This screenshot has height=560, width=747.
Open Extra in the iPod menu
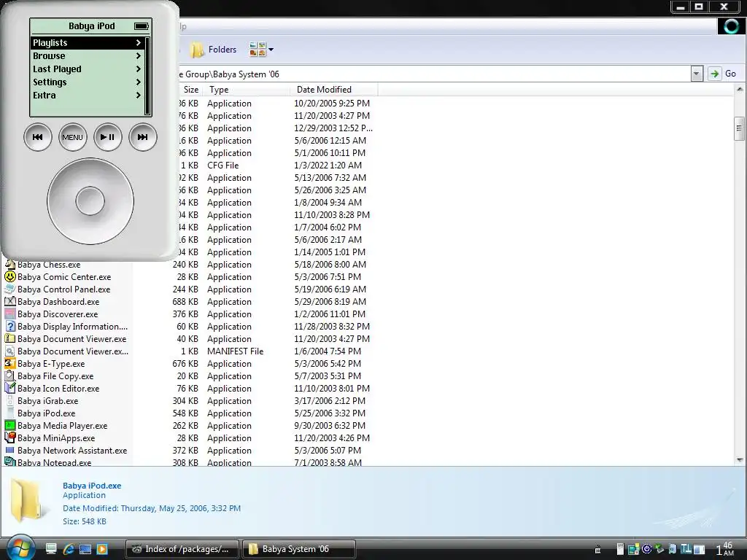click(88, 96)
